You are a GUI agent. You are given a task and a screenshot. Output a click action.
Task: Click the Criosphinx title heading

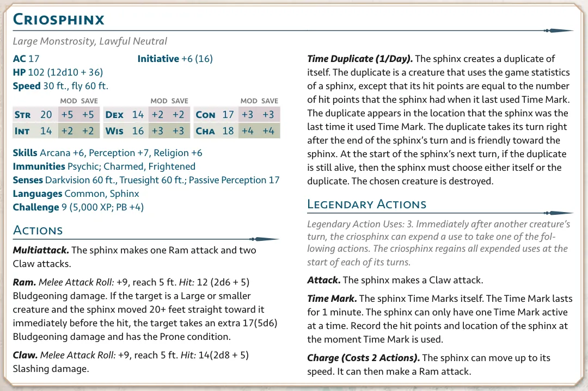click(x=58, y=20)
